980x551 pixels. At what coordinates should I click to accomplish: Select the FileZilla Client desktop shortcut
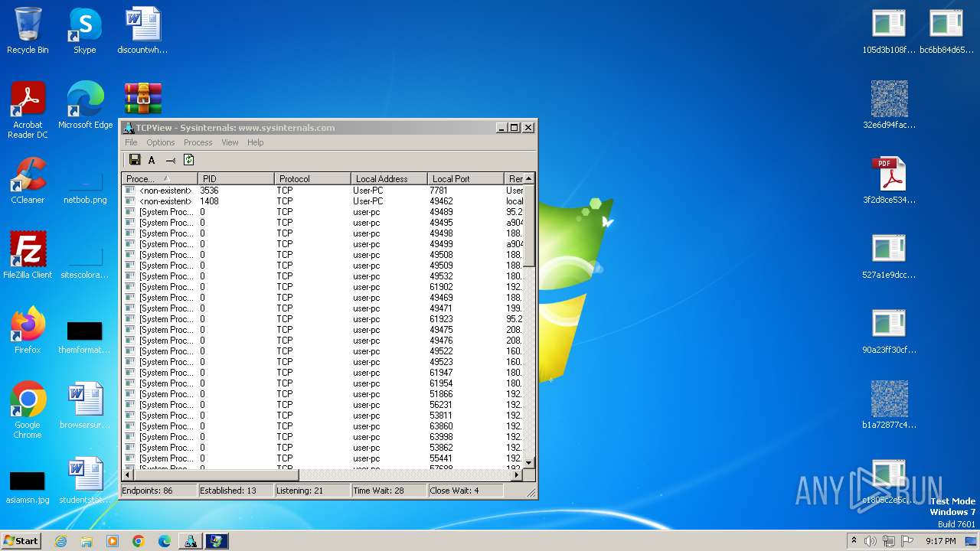tap(28, 256)
